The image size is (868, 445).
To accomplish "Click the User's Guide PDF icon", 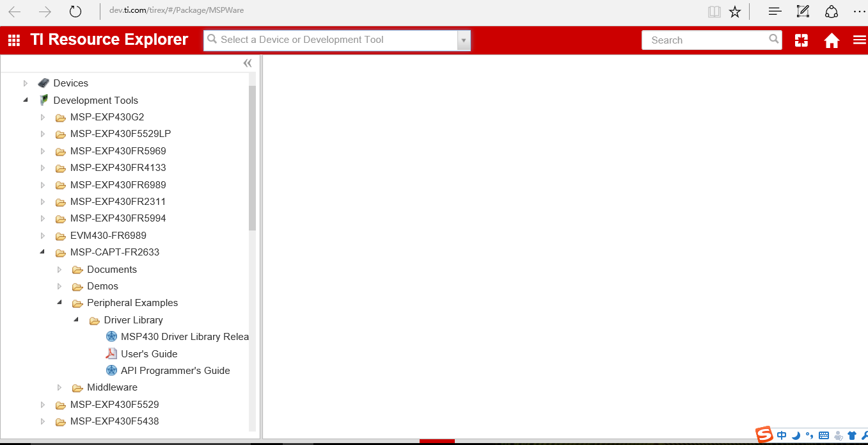I will tap(112, 353).
